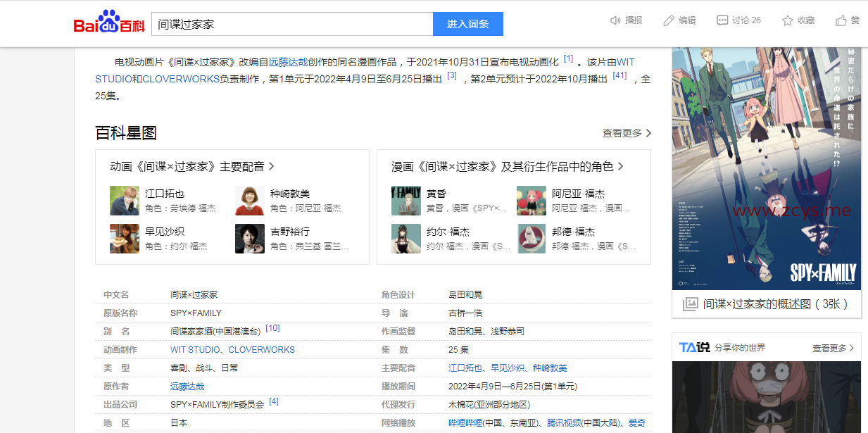The image size is (868, 433).
Task: Jump to reference [3]
Action: [x=452, y=75]
